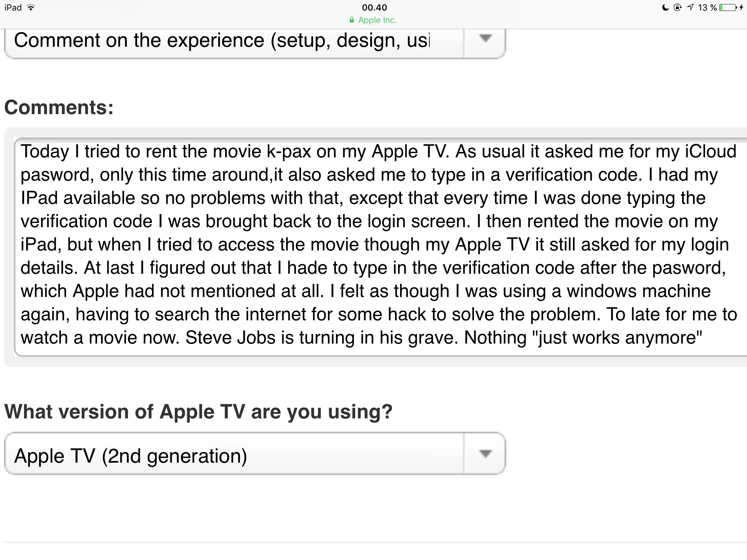The height and width of the screenshot is (560, 747).
Task: Tap the charging lightning bolt icon
Action: (x=742, y=8)
